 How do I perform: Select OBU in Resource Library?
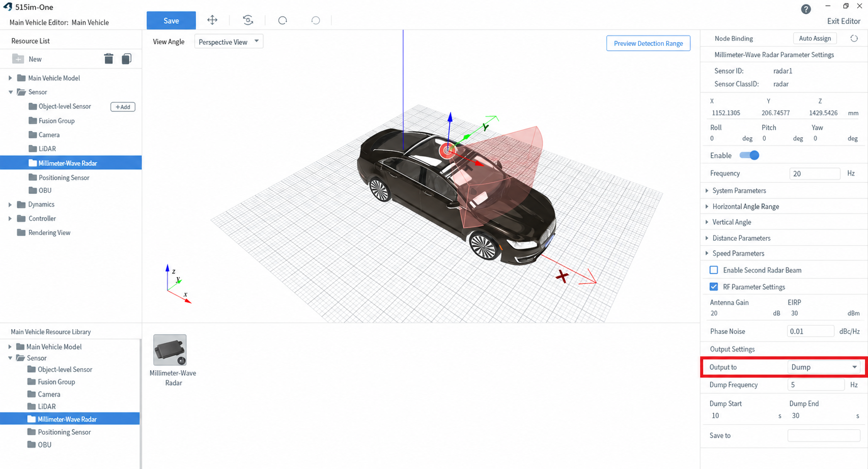coord(39,445)
